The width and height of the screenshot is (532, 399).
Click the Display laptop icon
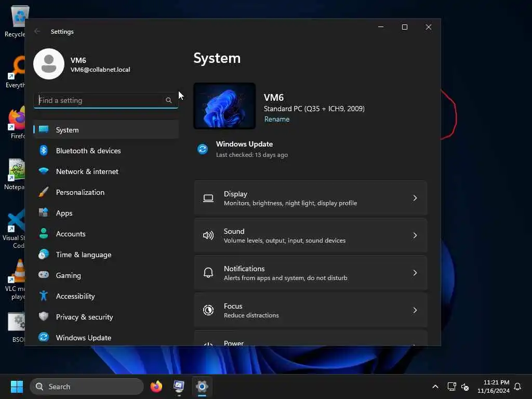[208, 198]
